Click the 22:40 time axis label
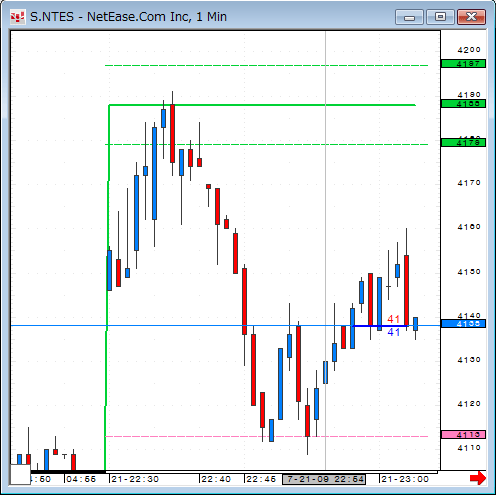 click(x=216, y=479)
